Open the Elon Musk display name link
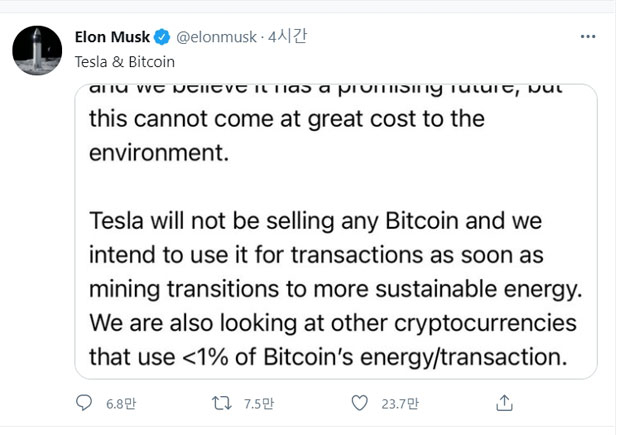The width and height of the screenshot is (620, 435). (112, 37)
